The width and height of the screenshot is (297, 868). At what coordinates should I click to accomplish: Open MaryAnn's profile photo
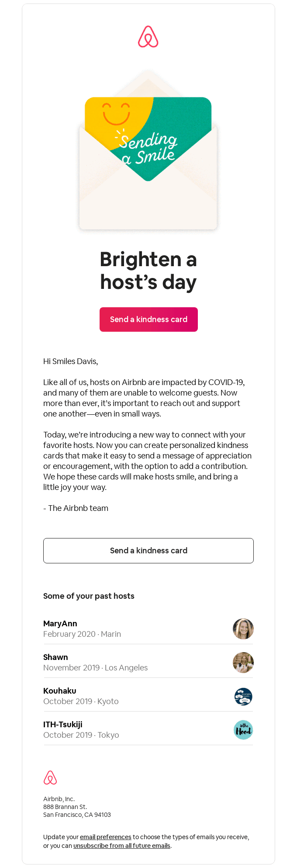pos(243,629)
